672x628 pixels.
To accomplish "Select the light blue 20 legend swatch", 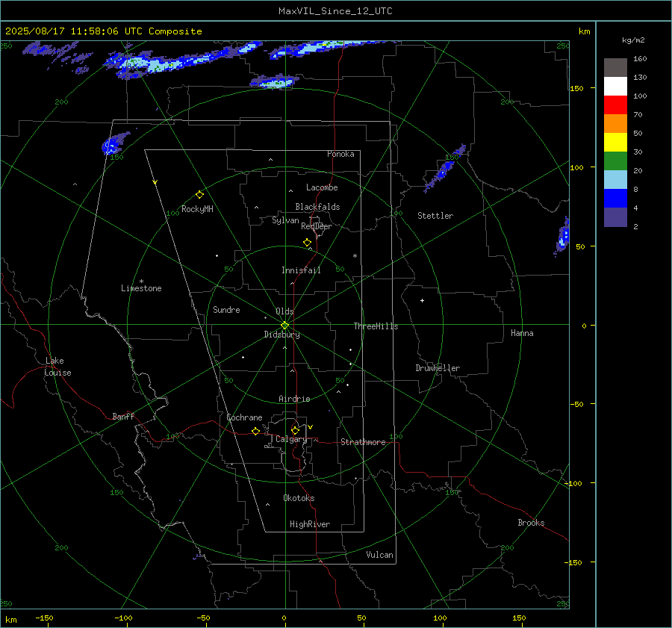I will (x=615, y=180).
